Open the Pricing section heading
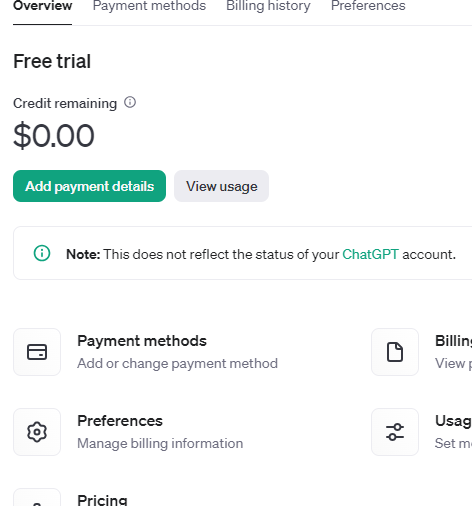 click(102, 500)
